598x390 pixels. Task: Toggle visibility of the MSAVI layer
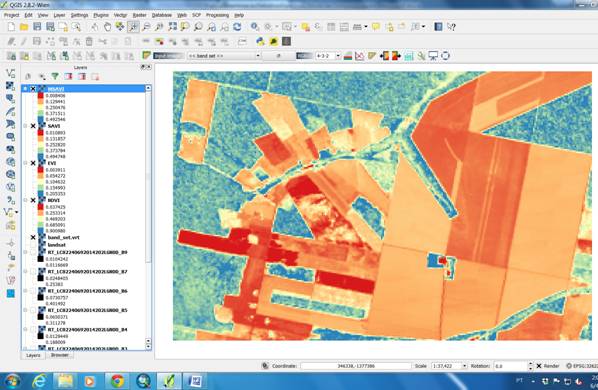pos(33,89)
